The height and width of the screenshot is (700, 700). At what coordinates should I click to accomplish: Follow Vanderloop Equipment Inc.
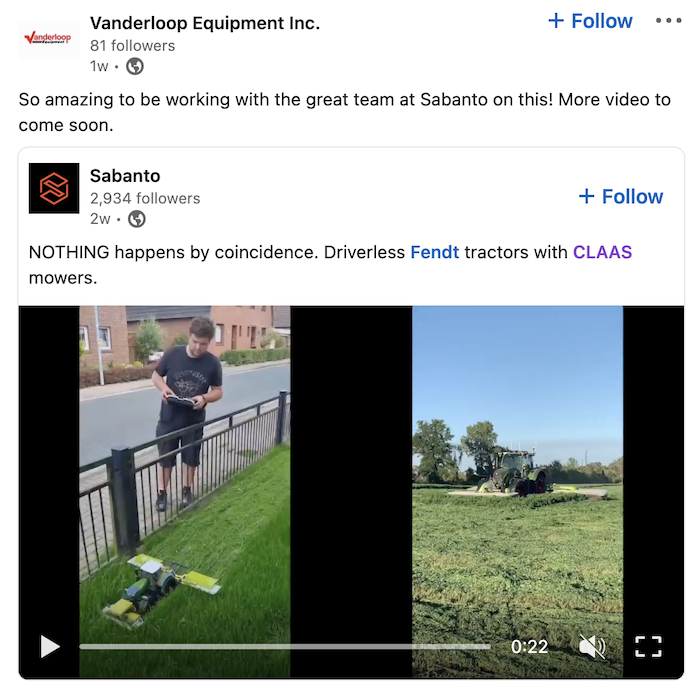pos(590,21)
